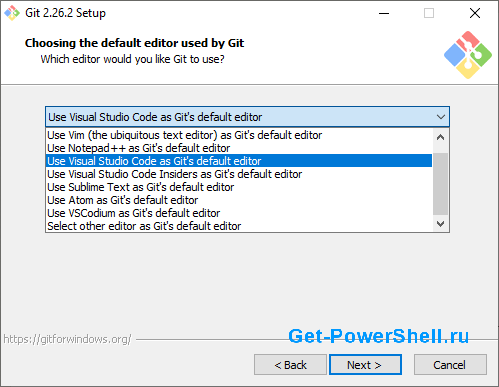499x387 pixels.
Task: Click the large Git logo in header
Action: (x=468, y=55)
